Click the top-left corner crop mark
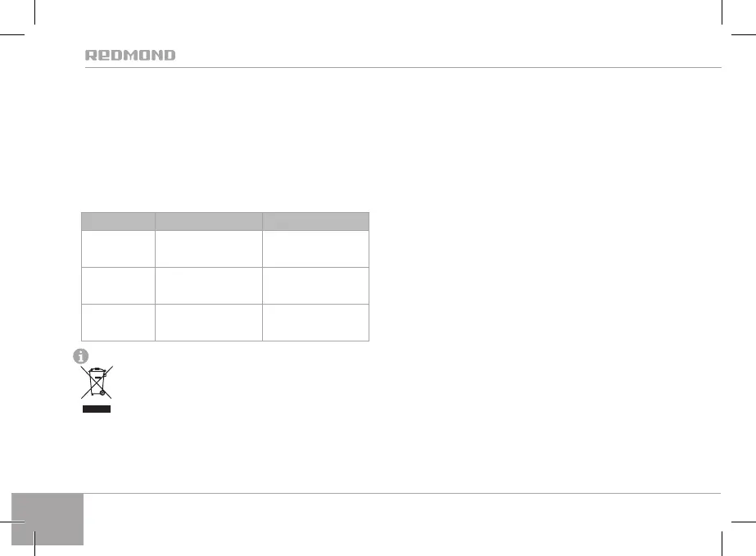This screenshot has width=756, height=556. point(33,33)
